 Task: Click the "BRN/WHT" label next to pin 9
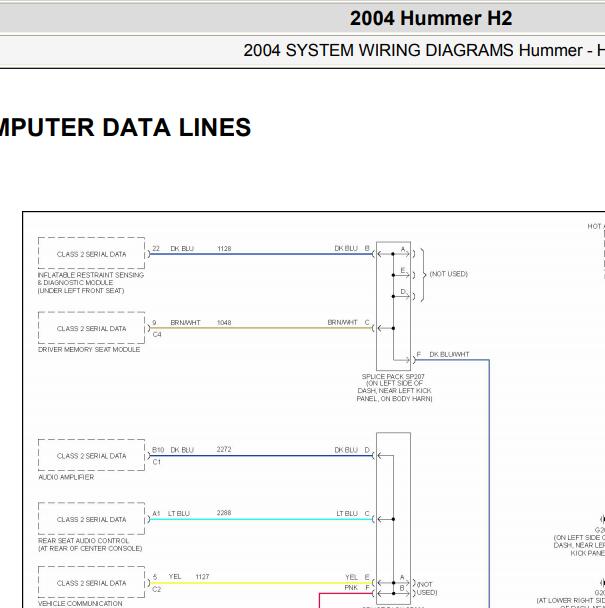(x=185, y=323)
